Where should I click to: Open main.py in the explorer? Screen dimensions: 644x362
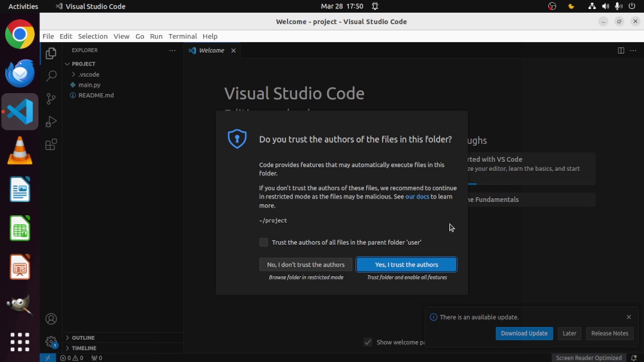[89, 85]
